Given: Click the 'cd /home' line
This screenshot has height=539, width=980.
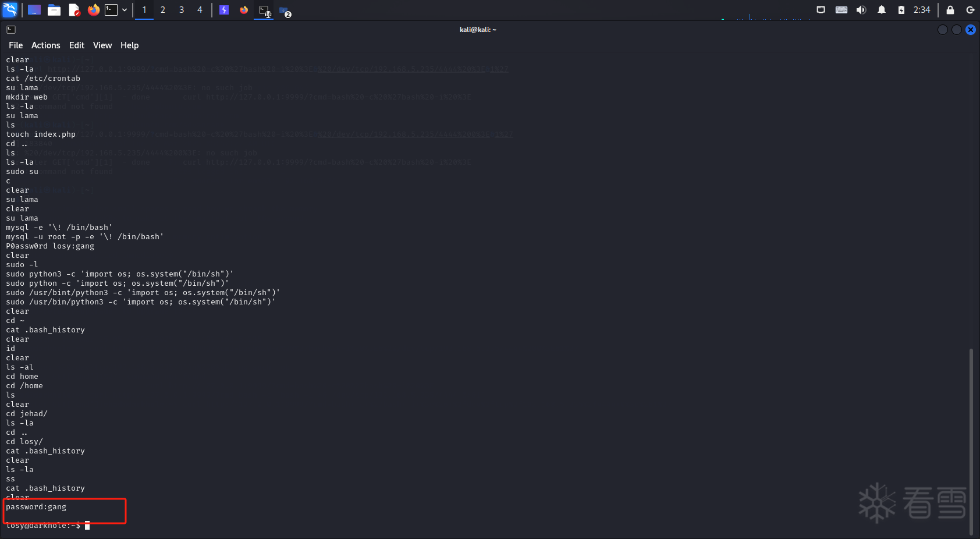Looking at the screenshot, I should [24, 386].
